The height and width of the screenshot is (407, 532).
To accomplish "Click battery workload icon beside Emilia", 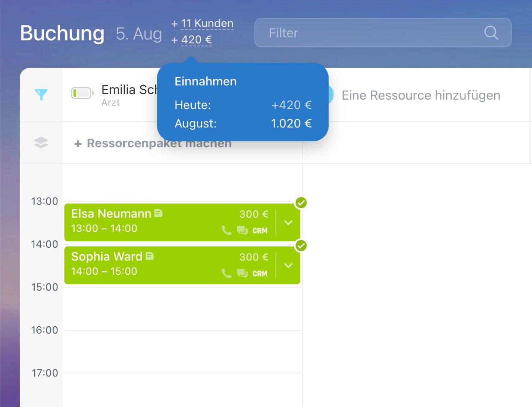I will pos(82,93).
